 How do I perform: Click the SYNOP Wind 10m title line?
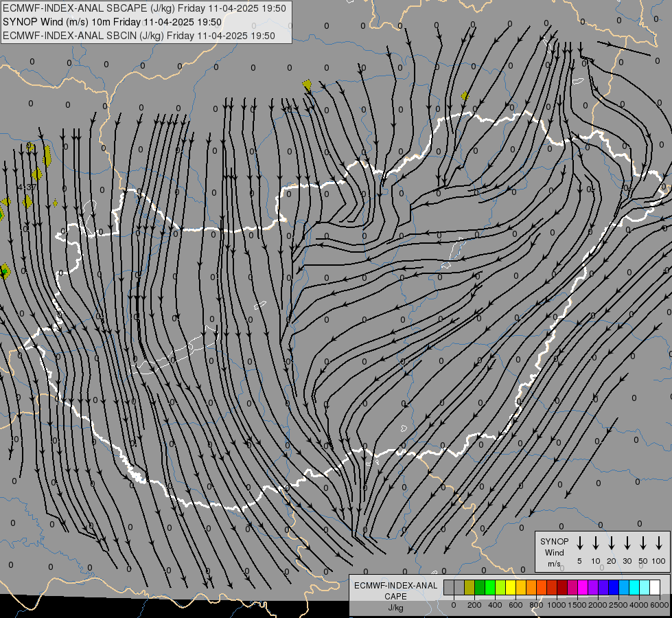[112, 22]
